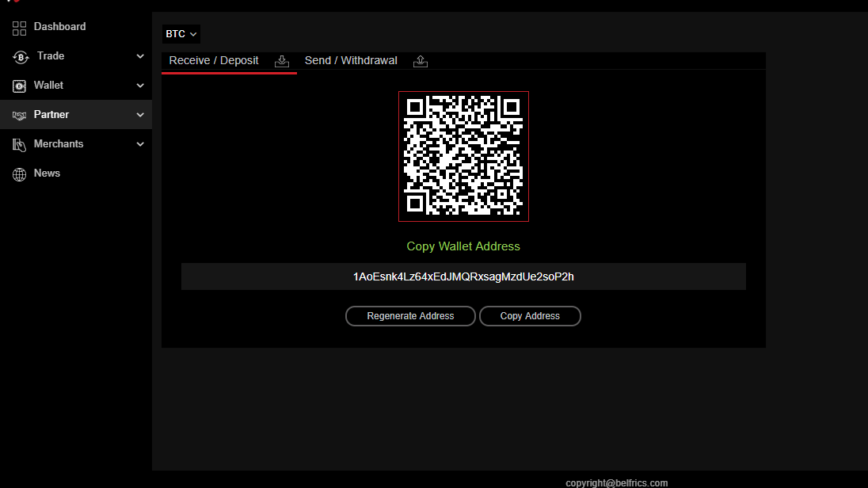Click the Wallet safe icon
868x488 pixels.
(18, 85)
